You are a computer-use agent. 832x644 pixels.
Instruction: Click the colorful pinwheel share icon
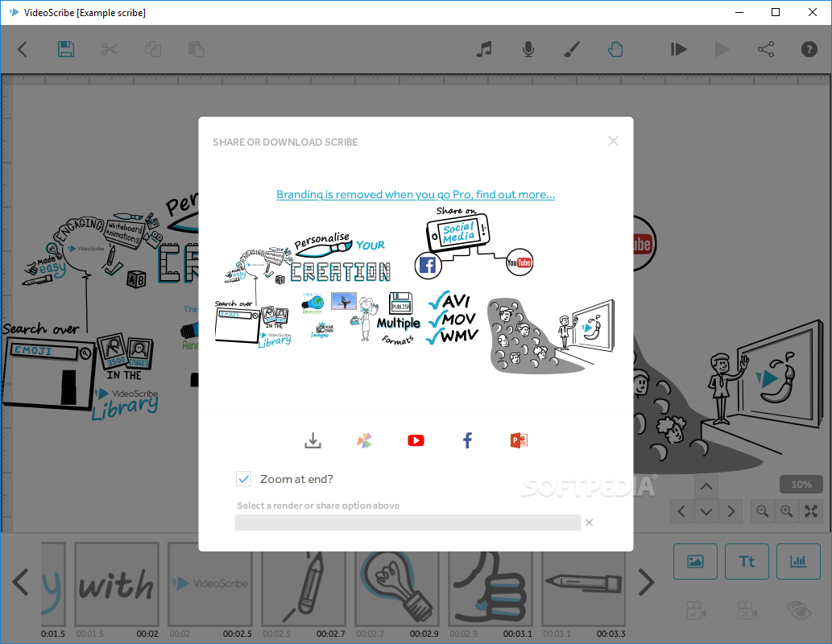[x=365, y=440]
